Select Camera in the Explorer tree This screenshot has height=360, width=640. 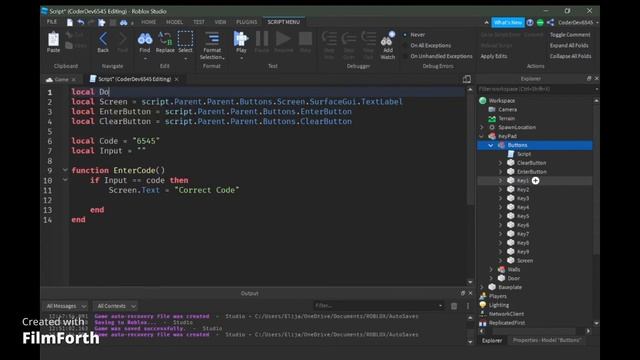pyautogui.click(x=507, y=109)
